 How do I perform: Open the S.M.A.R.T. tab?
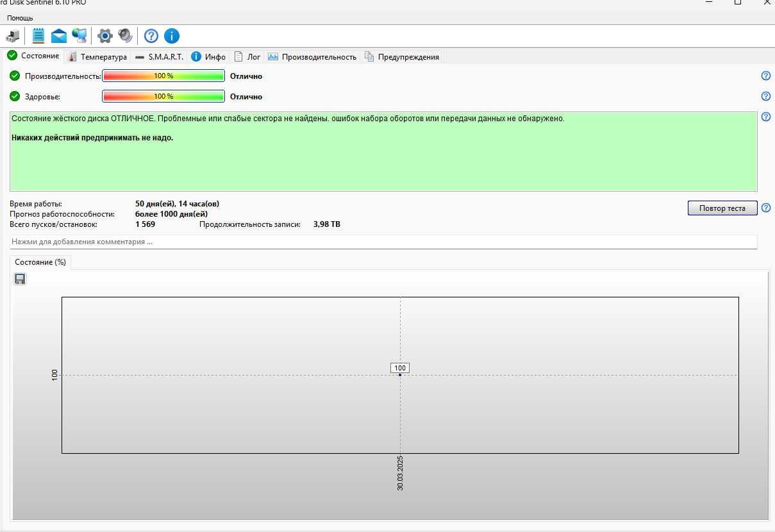(x=159, y=57)
